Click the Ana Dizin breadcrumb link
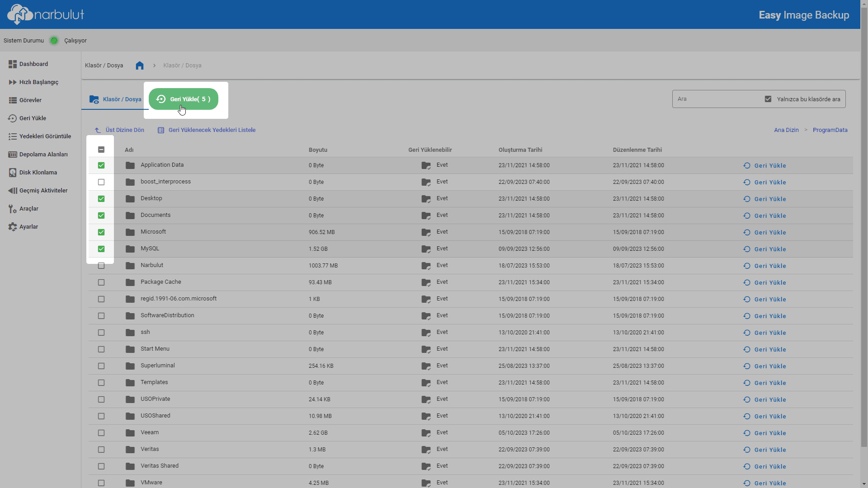This screenshot has height=488, width=868. [x=786, y=130]
